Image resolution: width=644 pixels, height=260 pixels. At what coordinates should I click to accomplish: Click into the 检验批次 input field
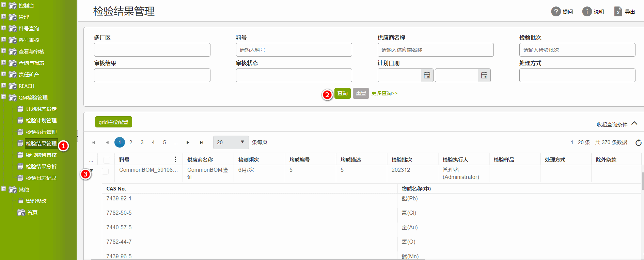click(577, 50)
